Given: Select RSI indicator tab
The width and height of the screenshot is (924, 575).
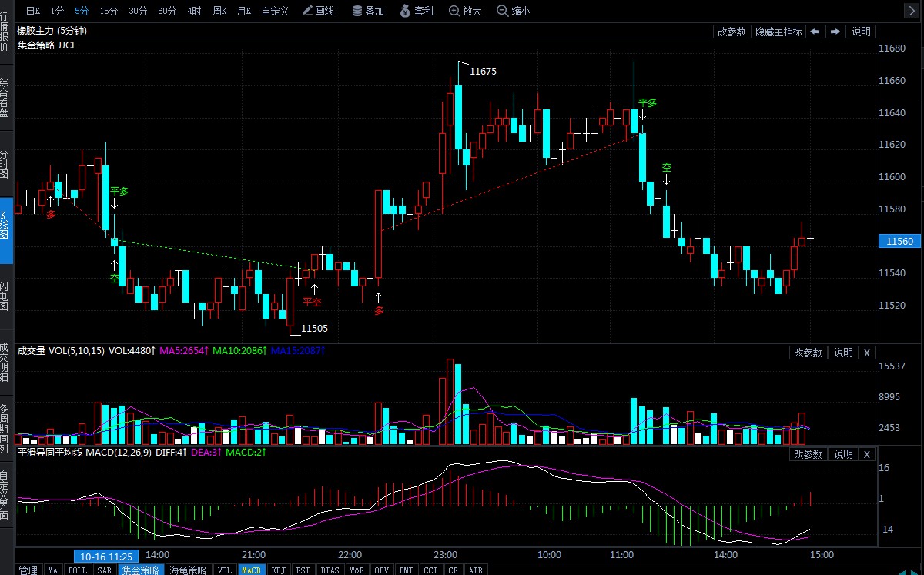Looking at the screenshot, I should click(303, 570).
